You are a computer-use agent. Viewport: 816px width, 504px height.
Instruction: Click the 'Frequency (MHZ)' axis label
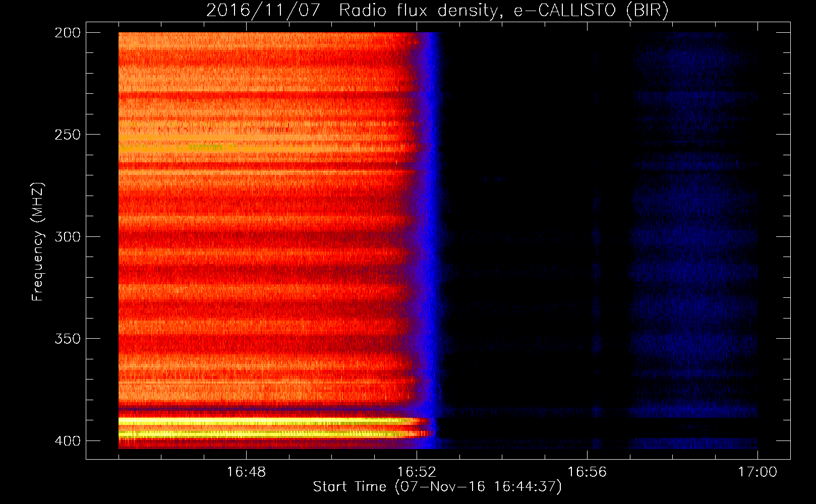click(x=38, y=241)
